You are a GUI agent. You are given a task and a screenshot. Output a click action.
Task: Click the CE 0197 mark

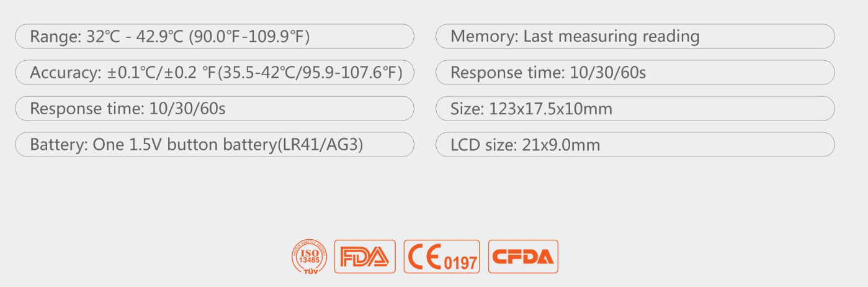pos(441,256)
